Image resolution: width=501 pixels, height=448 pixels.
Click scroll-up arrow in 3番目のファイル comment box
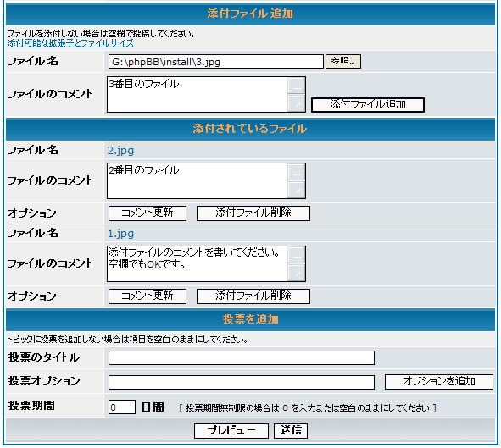[x=297, y=86]
